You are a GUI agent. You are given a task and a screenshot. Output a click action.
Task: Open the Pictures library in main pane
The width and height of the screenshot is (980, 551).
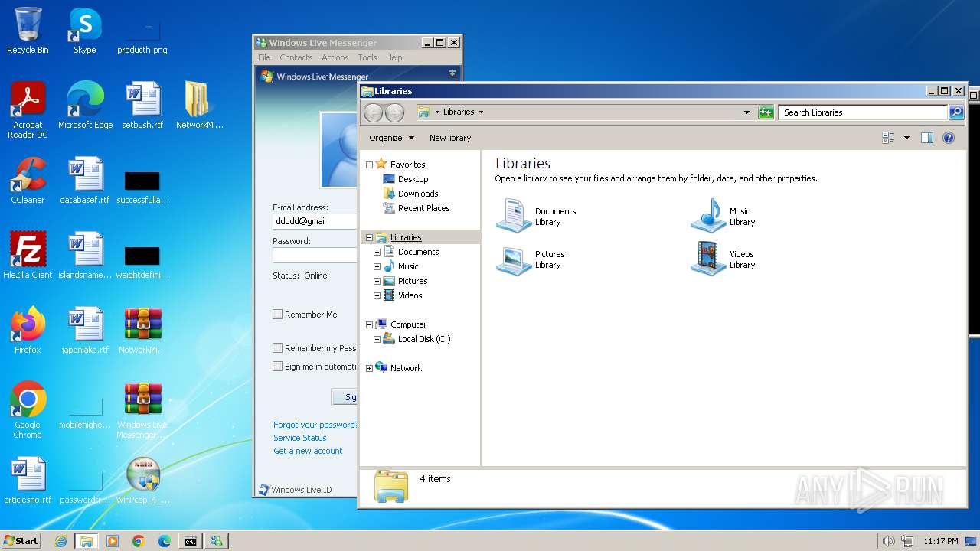[x=531, y=259]
